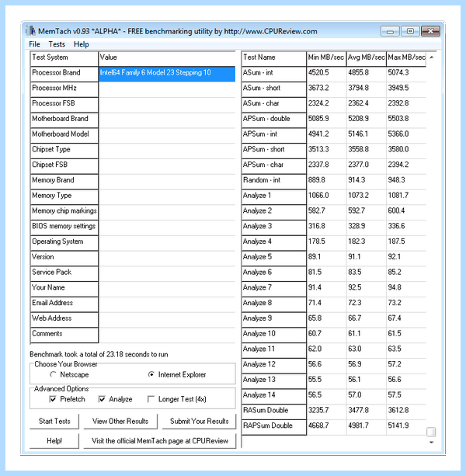Click the Operating System value field
Screen dimensions: 466x476
coord(167,243)
